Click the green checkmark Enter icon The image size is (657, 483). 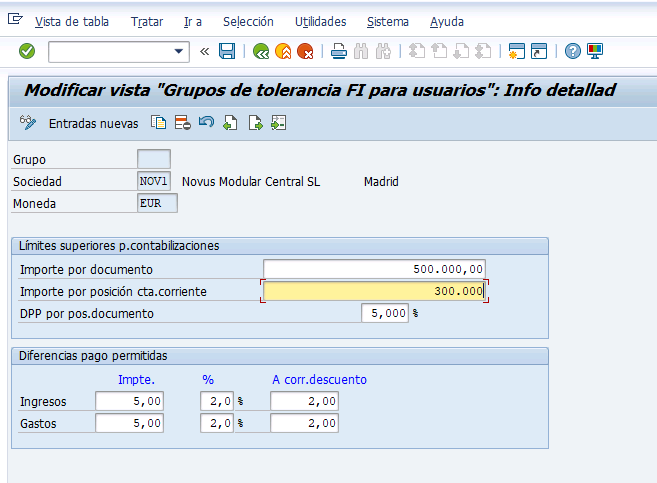(x=27, y=52)
